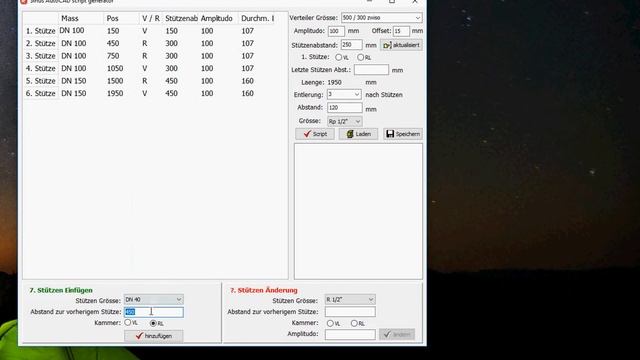Click Pos value 1500 in table
The width and height of the screenshot is (640, 360).
115,81
